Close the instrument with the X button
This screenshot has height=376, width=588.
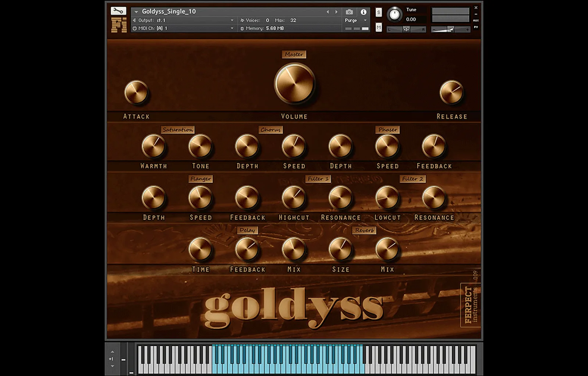476,8
